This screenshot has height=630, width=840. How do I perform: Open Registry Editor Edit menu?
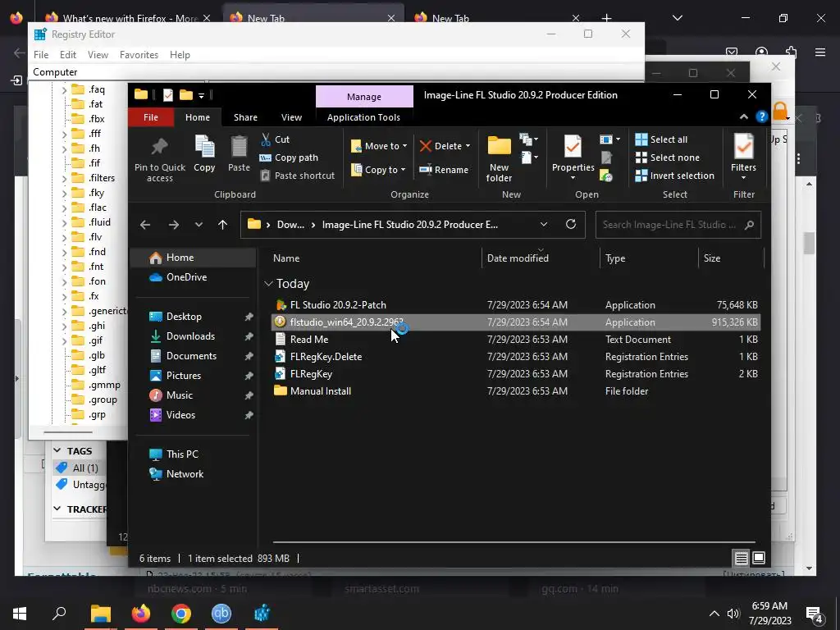click(x=68, y=55)
